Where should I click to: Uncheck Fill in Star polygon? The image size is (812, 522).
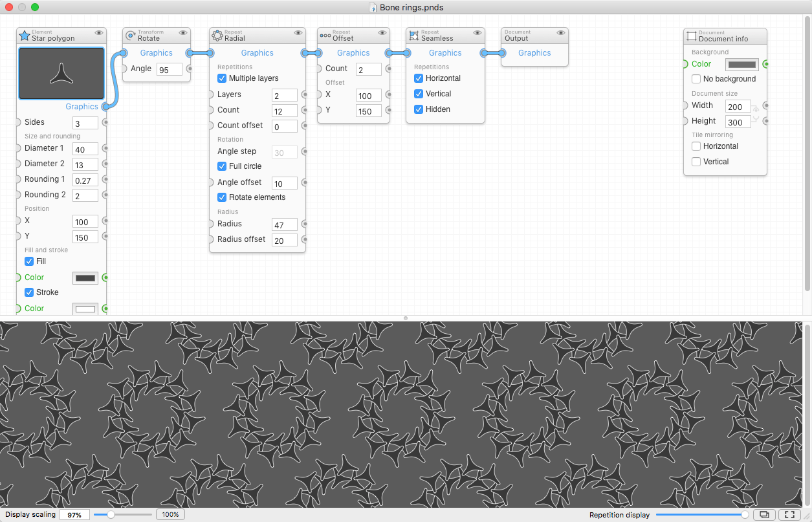click(x=29, y=261)
